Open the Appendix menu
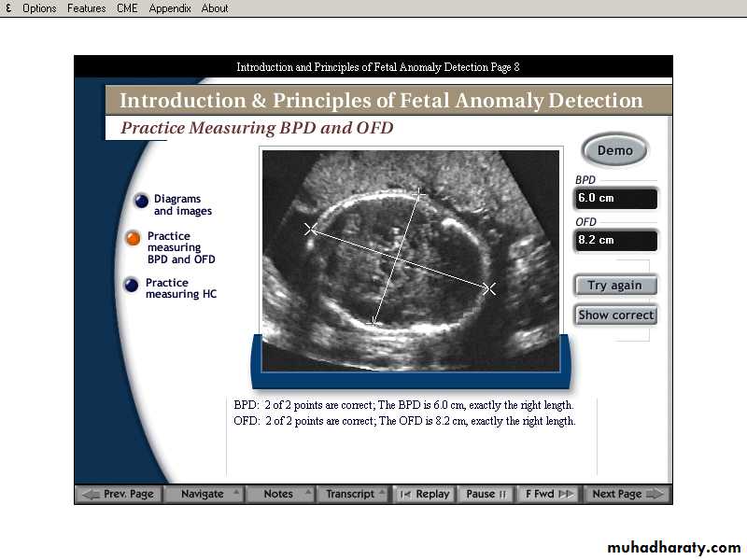The image size is (747, 560). click(x=170, y=8)
